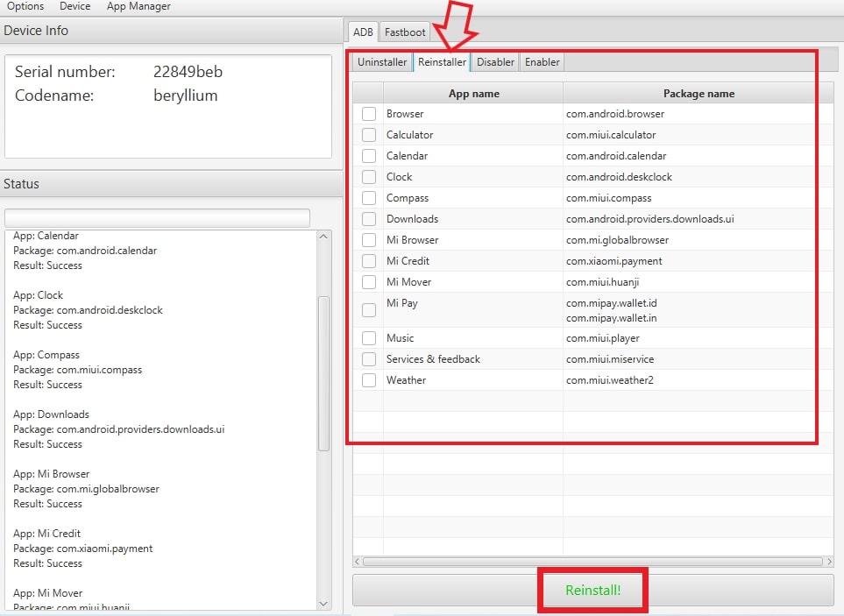Sort by the App name column header
Screen dimensions: 844x616
(473, 94)
